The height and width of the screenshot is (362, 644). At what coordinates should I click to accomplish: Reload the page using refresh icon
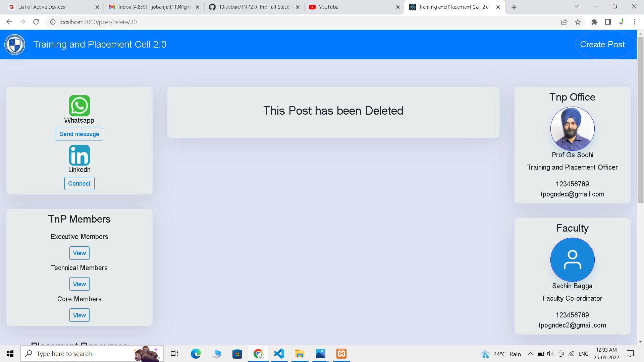(36, 22)
